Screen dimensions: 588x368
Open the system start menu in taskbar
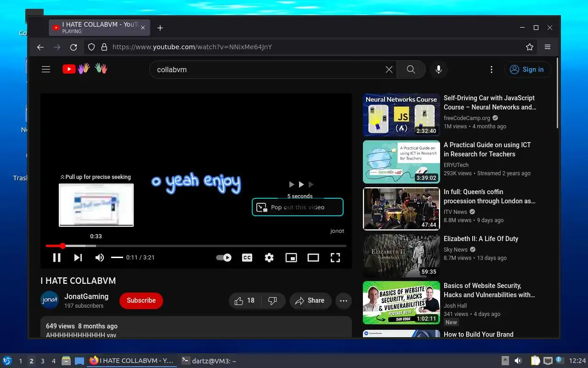pos(7,361)
